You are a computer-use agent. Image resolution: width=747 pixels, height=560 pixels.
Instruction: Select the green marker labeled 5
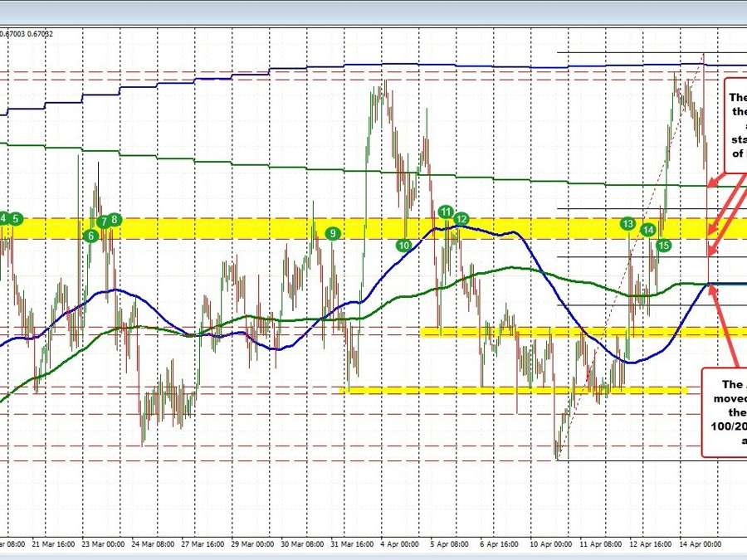coord(17,219)
